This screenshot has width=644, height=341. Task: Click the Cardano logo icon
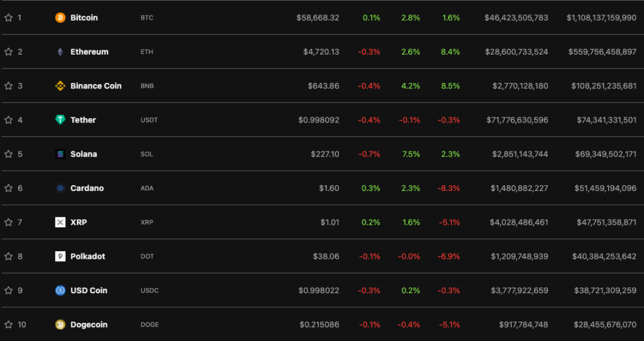point(60,188)
